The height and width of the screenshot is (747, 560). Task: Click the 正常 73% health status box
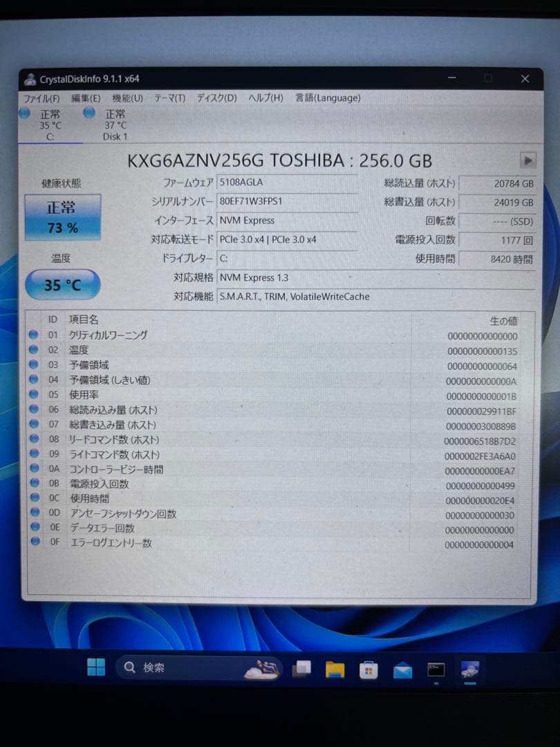pos(62,216)
